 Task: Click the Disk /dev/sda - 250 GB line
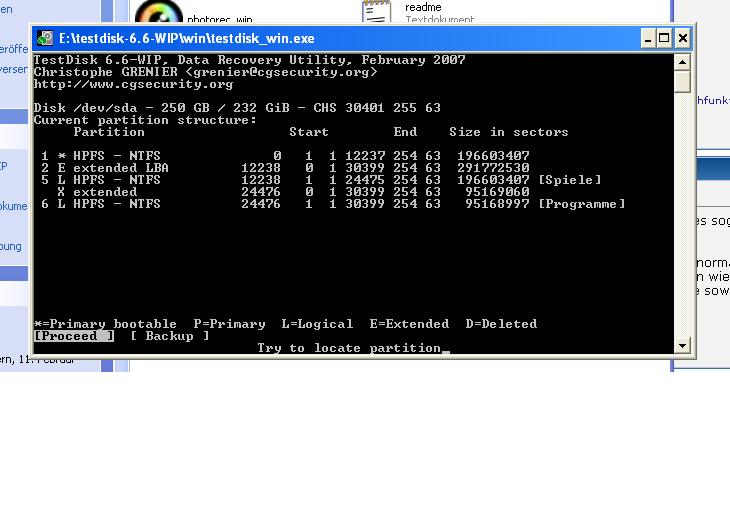point(237,108)
